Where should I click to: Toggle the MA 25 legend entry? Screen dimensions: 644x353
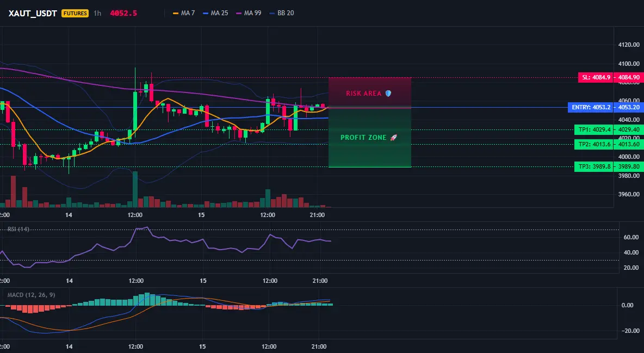215,13
